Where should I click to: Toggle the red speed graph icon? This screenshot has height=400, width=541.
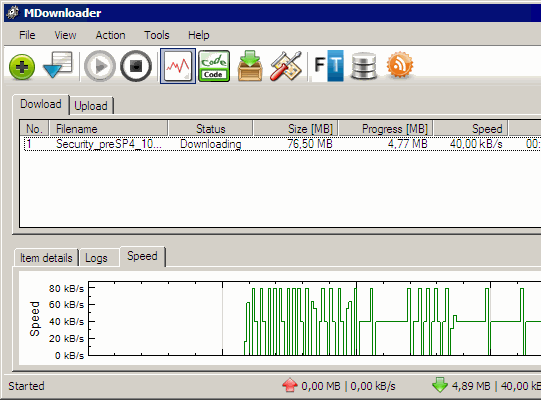178,66
